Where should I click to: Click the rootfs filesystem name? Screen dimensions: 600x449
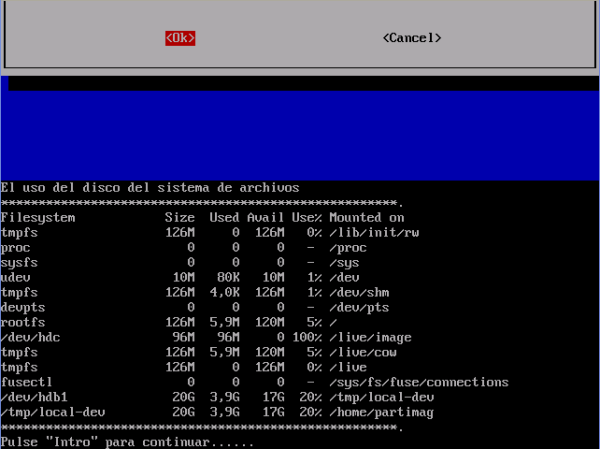(22, 322)
